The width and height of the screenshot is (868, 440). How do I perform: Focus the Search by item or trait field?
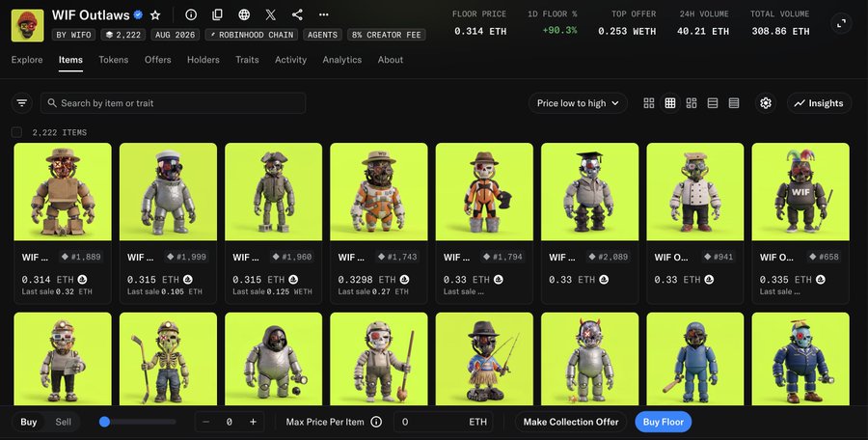(x=173, y=103)
